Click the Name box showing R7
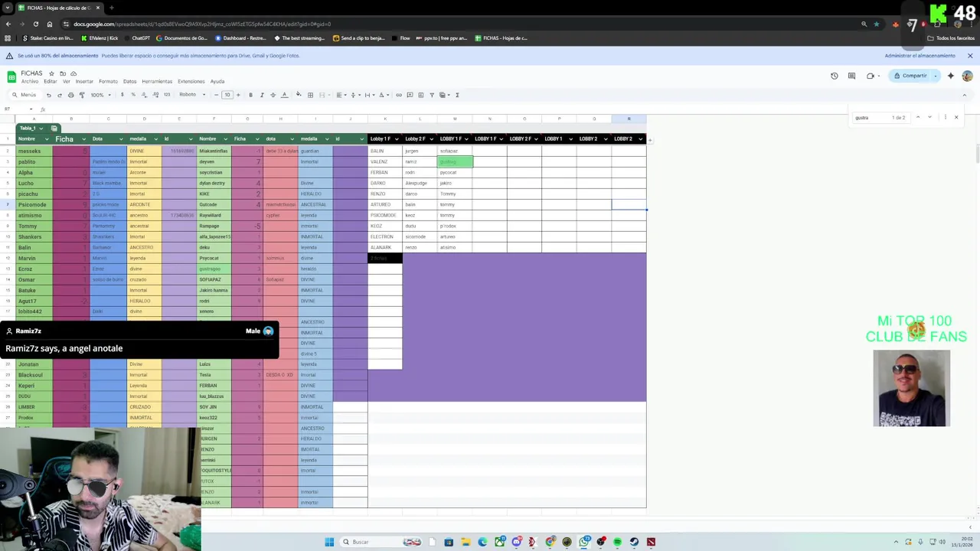This screenshot has width=980, height=551. click(17, 109)
